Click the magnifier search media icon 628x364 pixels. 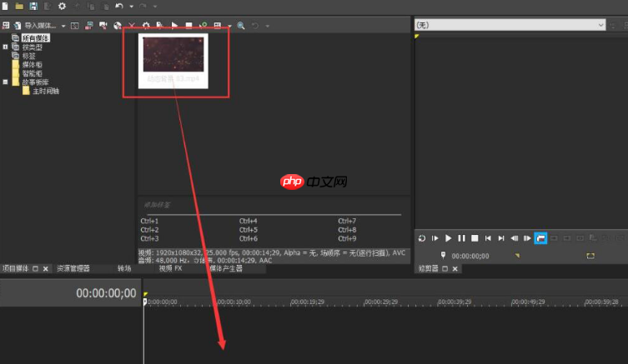pyautogui.click(x=241, y=26)
